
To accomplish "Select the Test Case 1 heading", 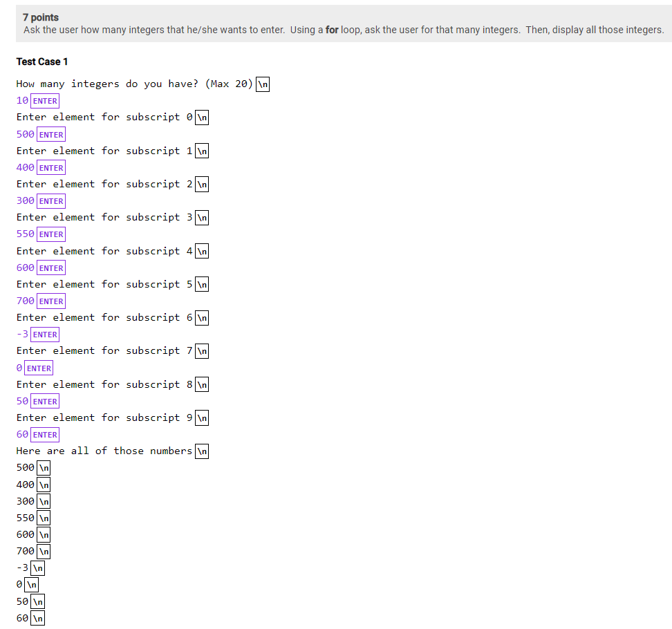I will [x=42, y=62].
